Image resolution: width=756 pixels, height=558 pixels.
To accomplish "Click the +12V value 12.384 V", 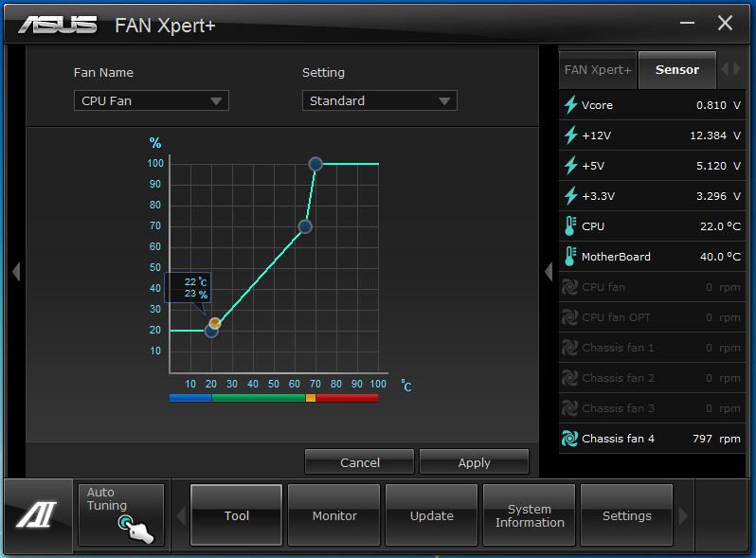I will coord(715,135).
